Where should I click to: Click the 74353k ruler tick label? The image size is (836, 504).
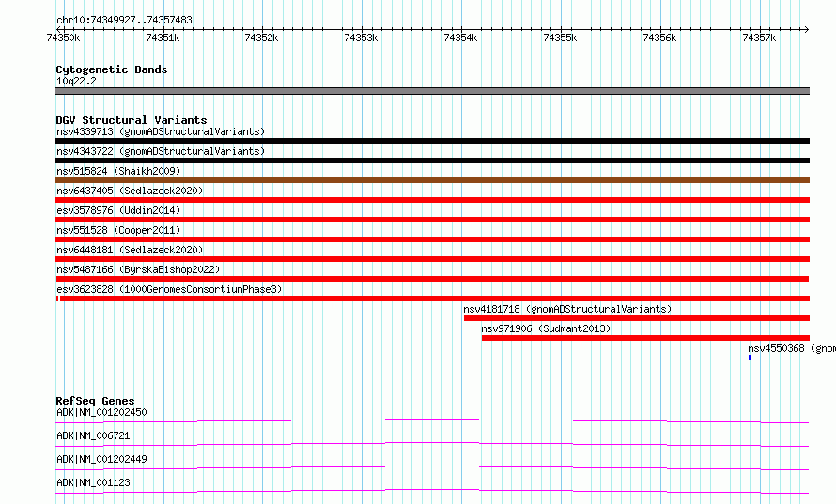(361, 38)
